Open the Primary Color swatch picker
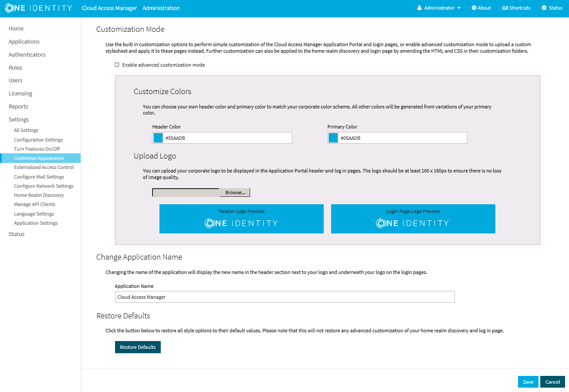 point(333,138)
